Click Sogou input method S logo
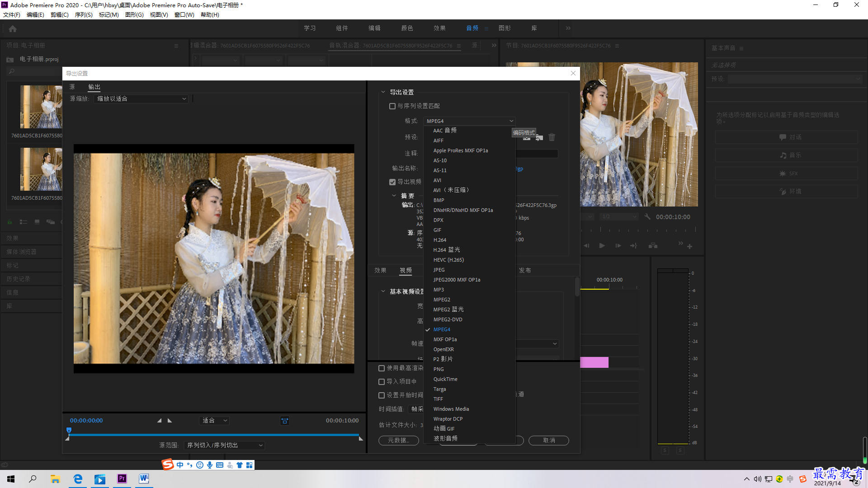This screenshot has width=868, height=488. click(168, 465)
